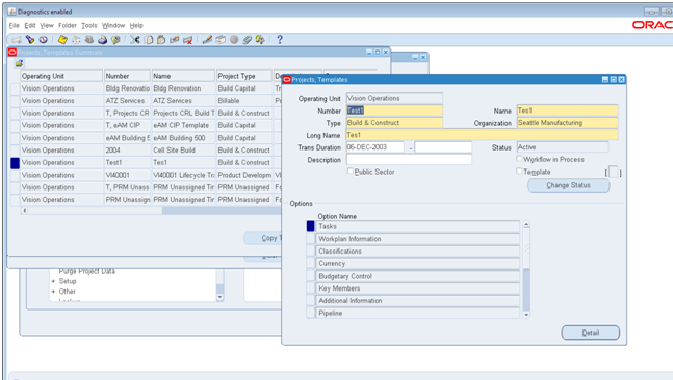Screen dimensions: 673x380
Task: Click the Delete Record toolbar icon
Action: pyautogui.click(x=188, y=40)
